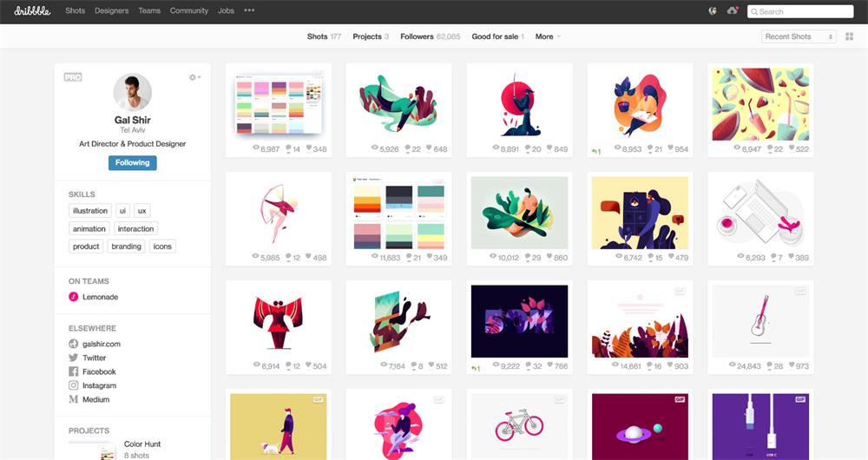The image size is (868, 460).
Task: Open the Shots menu in top navigation
Action: click(76, 10)
